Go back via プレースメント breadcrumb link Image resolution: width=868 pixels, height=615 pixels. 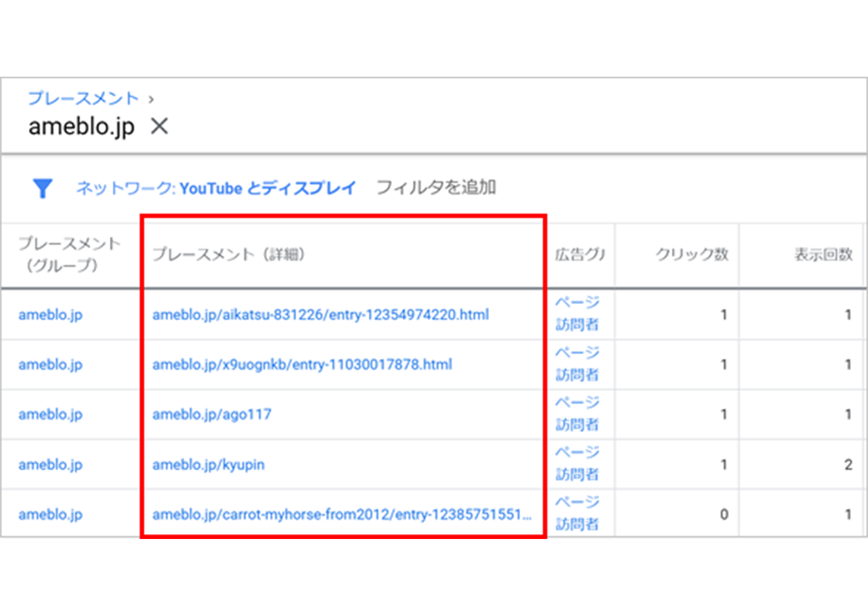(x=83, y=98)
